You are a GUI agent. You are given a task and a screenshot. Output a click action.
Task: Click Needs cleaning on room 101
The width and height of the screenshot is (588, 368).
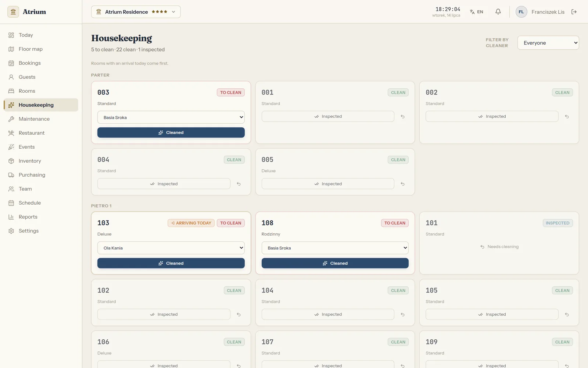[x=499, y=247]
